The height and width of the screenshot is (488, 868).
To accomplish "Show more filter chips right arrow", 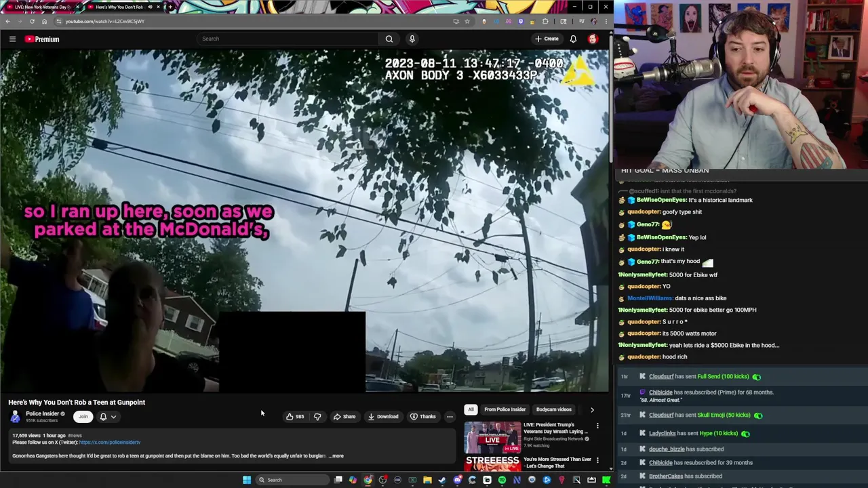I will click(x=592, y=409).
